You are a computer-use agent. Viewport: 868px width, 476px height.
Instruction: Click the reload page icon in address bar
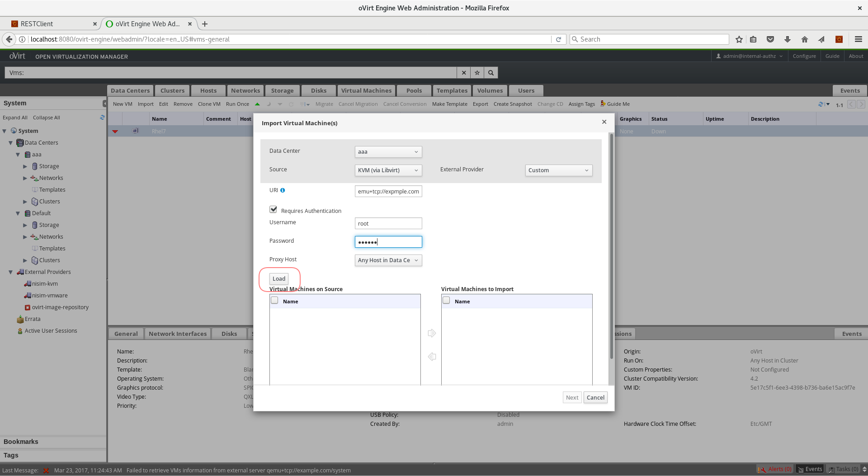click(x=558, y=39)
